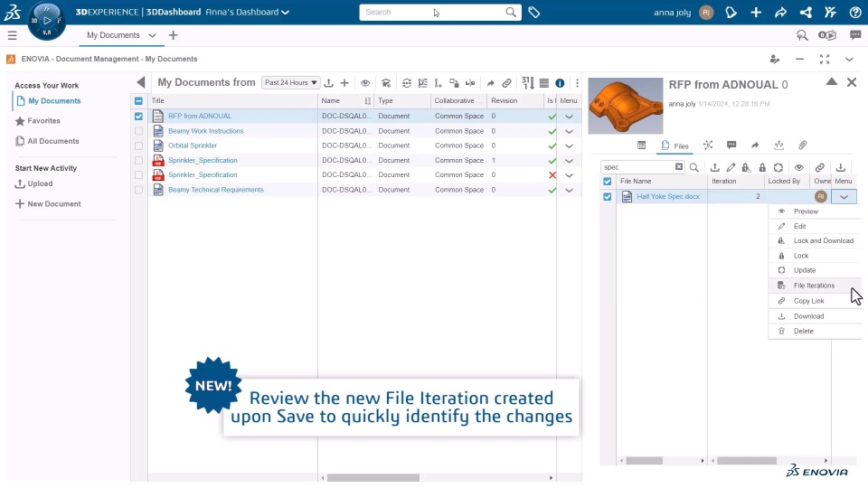
Task: Open the compass play button
Action: (47, 21)
